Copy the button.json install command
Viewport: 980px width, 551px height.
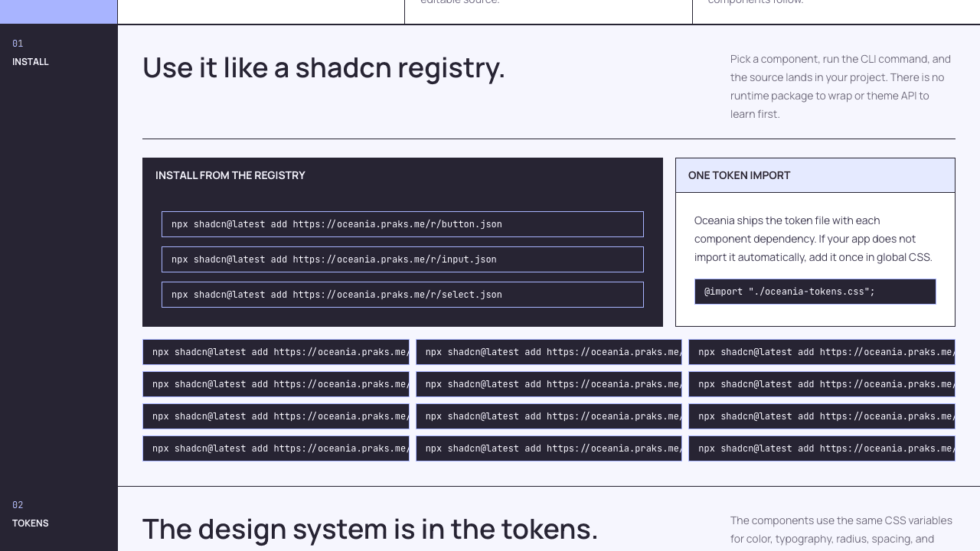(403, 224)
